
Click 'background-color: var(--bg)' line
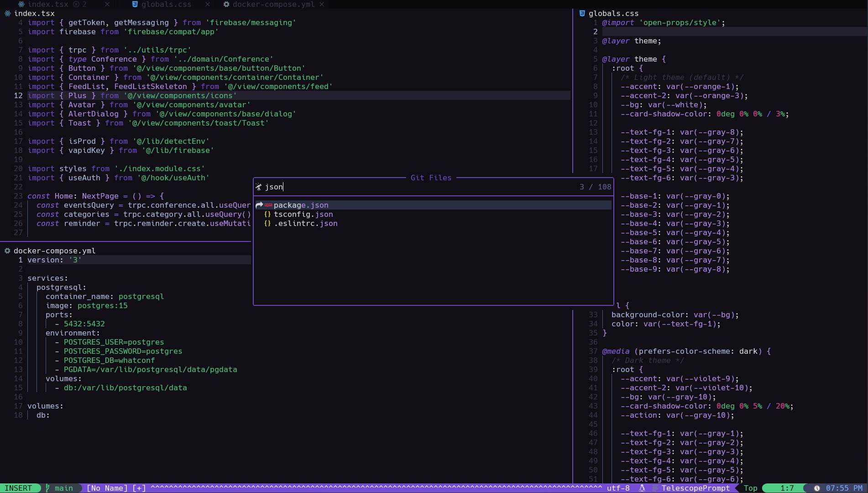pyautogui.click(x=675, y=315)
